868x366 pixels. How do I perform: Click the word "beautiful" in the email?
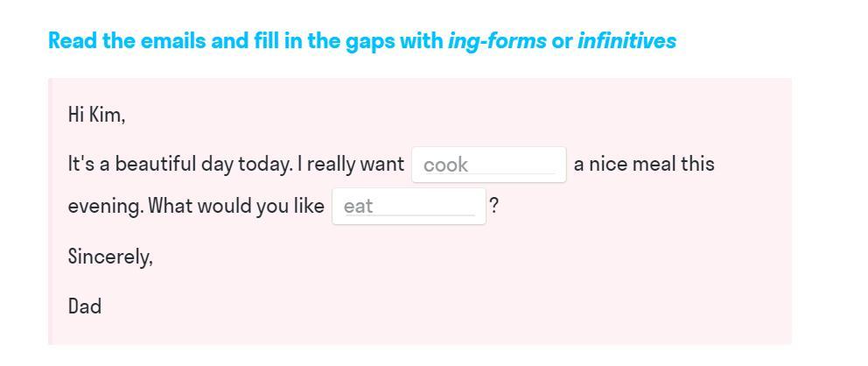click(x=155, y=165)
